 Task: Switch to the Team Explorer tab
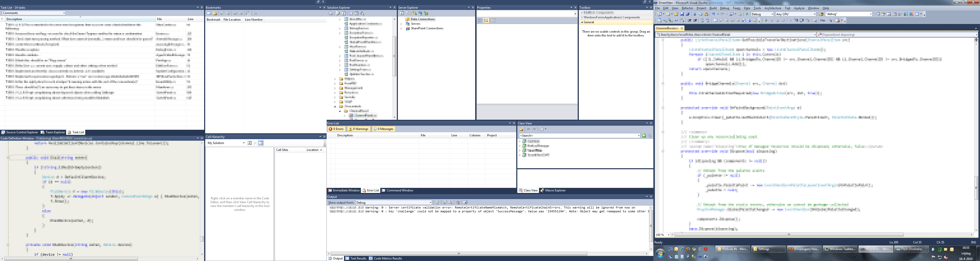coord(53,132)
